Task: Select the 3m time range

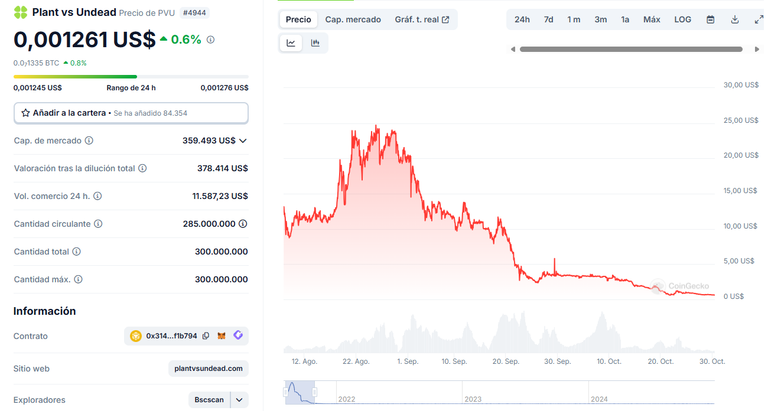Action: (x=600, y=20)
